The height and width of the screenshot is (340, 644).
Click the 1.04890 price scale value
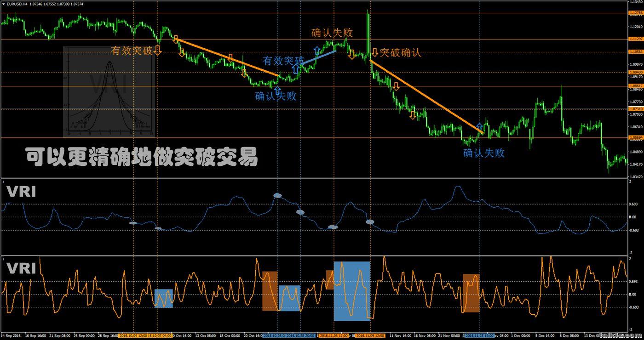click(x=635, y=152)
